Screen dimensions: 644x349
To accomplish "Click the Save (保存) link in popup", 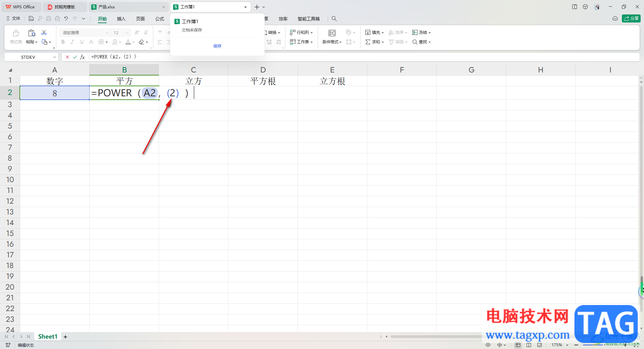I will 217,46.
